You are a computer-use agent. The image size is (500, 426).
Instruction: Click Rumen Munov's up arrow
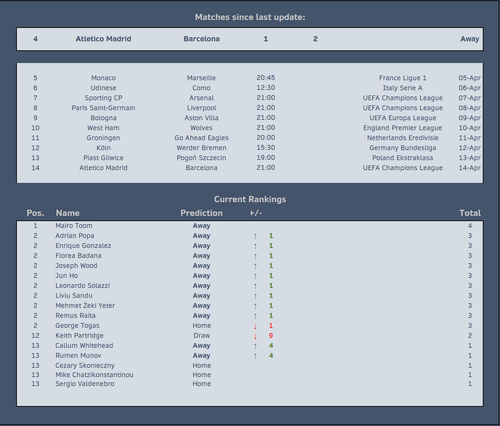point(255,356)
